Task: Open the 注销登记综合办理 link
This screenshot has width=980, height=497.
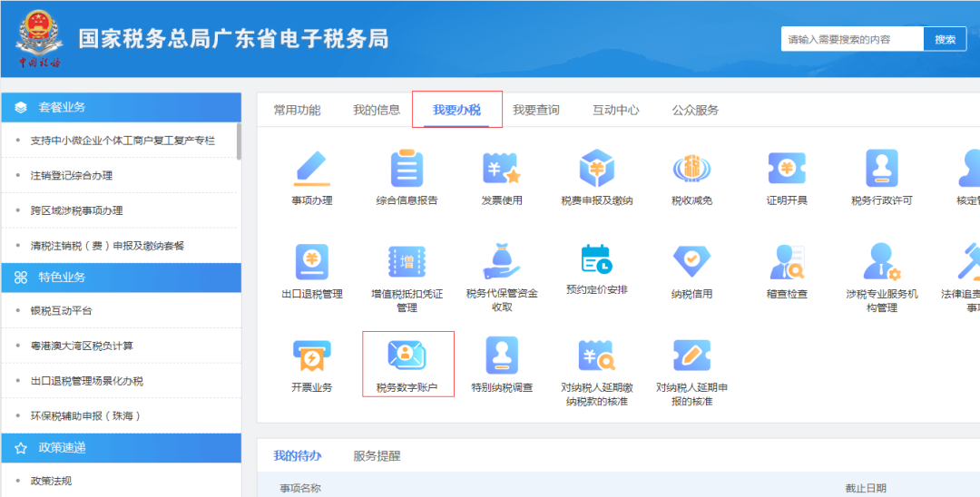Action: (72, 175)
